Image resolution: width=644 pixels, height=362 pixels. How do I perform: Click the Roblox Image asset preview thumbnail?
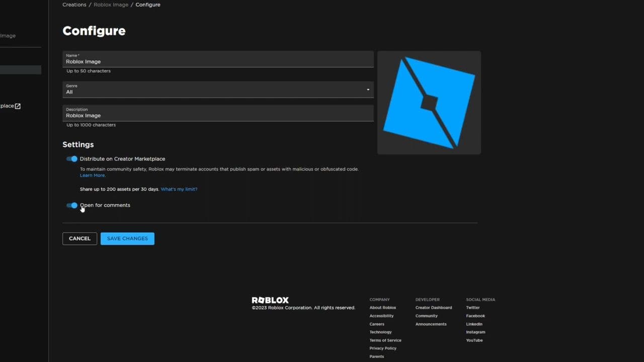(x=429, y=102)
